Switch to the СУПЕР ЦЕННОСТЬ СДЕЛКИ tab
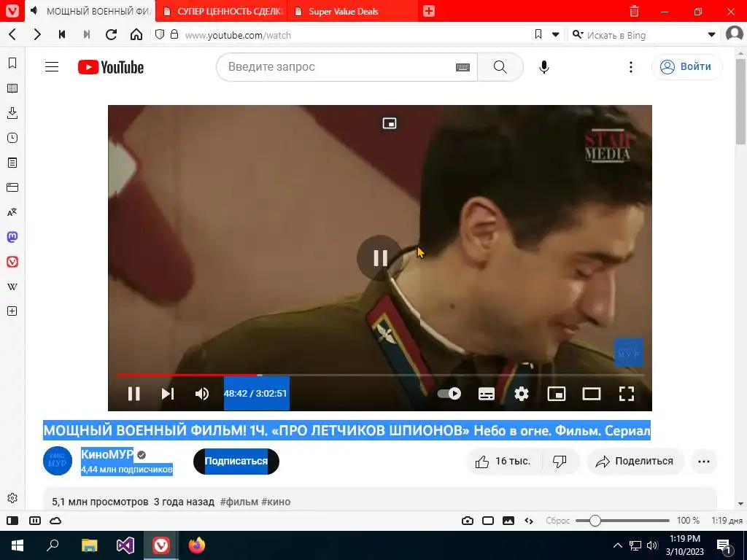The height and width of the screenshot is (560, 747). click(x=222, y=11)
